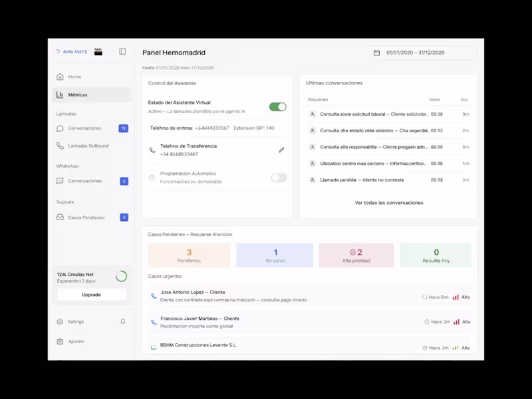
Task: Click the calendar icon by date range
Action: (x=376, y=53)
